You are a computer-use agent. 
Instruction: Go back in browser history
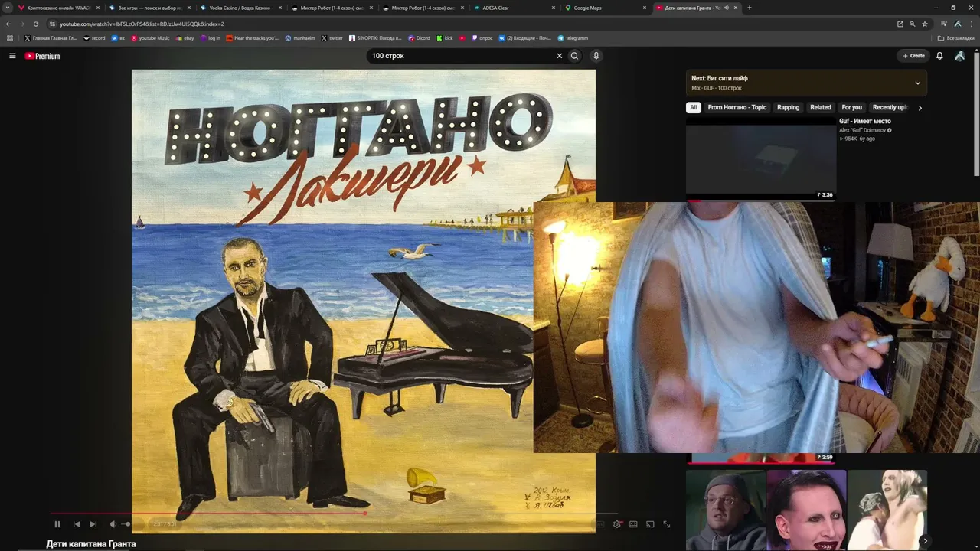click(x=8, y=24)
